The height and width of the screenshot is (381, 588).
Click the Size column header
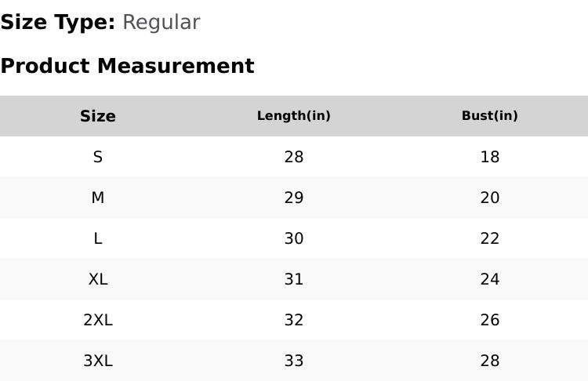click(98, 116)
